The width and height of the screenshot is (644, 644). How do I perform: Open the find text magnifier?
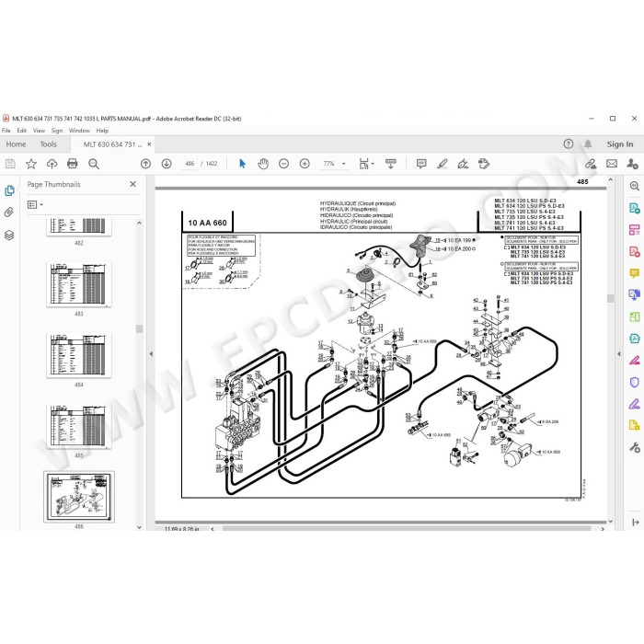(x=94, y=164)
